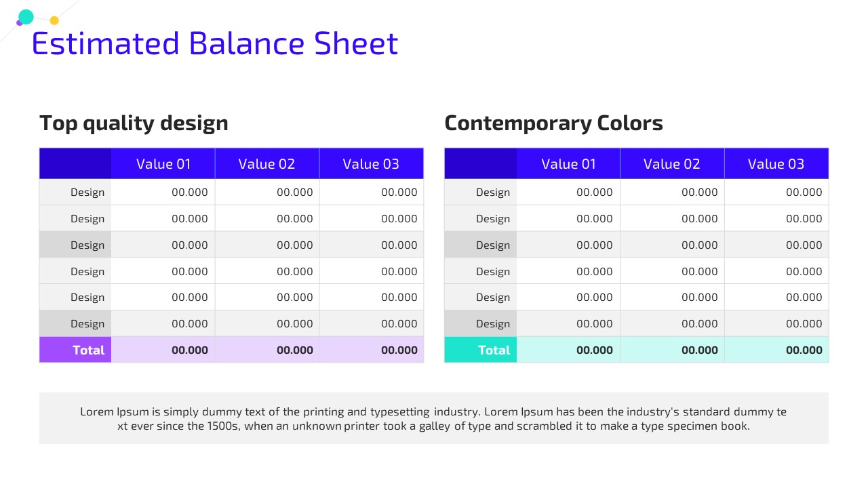Click the Estimated Balance Sheet title
The image size is (868, 488).
(x=215, y=43)
